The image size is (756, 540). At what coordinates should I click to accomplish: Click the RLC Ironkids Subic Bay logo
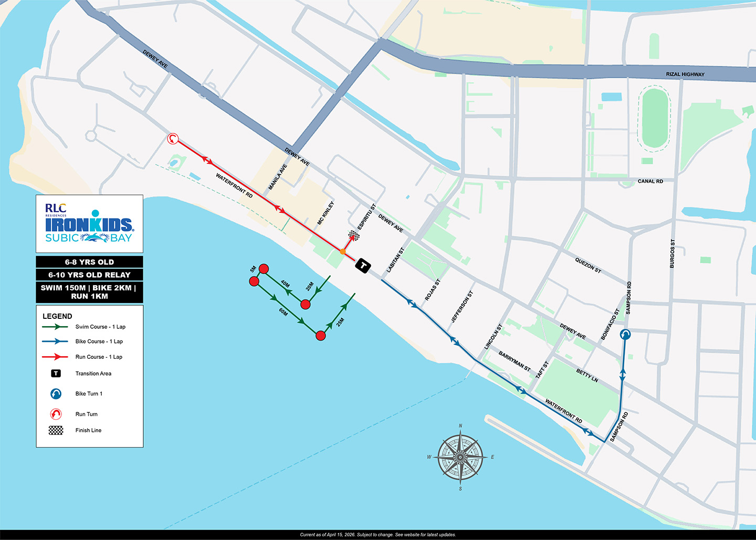[x=89, y=224]
